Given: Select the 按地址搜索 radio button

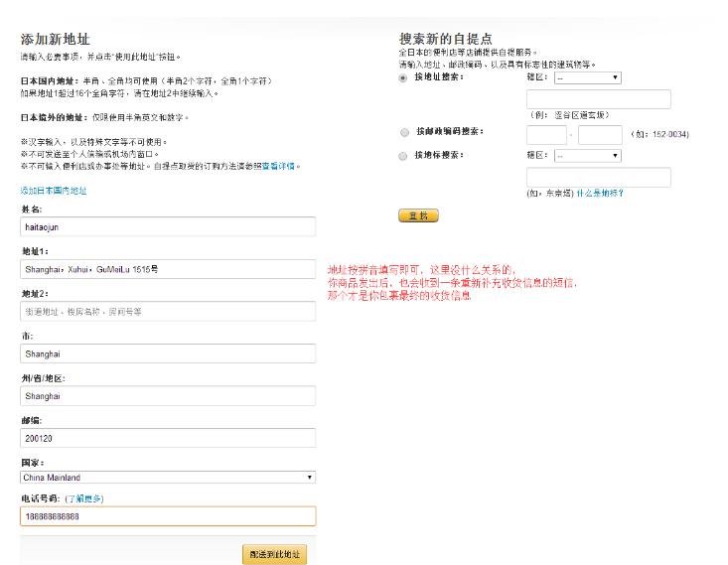Looking at the screenshot, I should (403, 77).
